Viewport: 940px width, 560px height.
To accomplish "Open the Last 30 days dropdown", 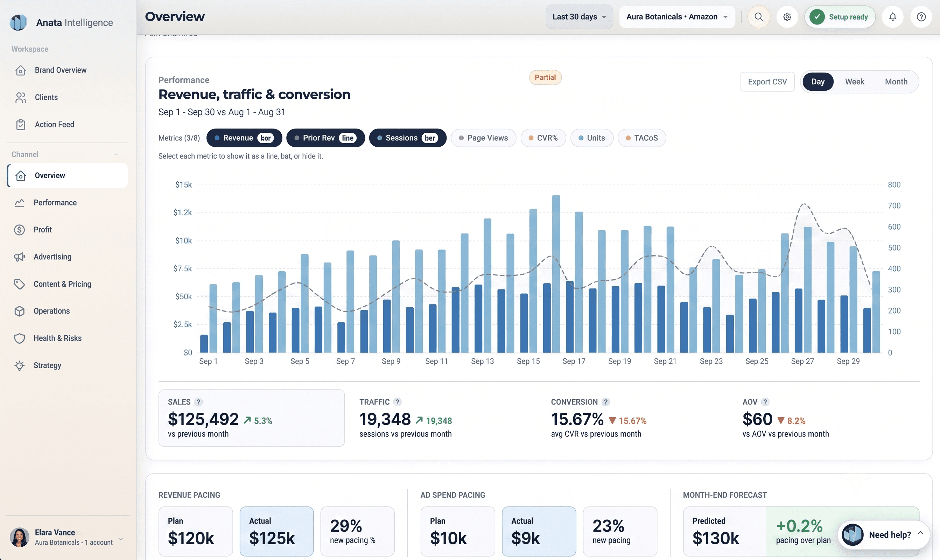I will coord(579,16).
